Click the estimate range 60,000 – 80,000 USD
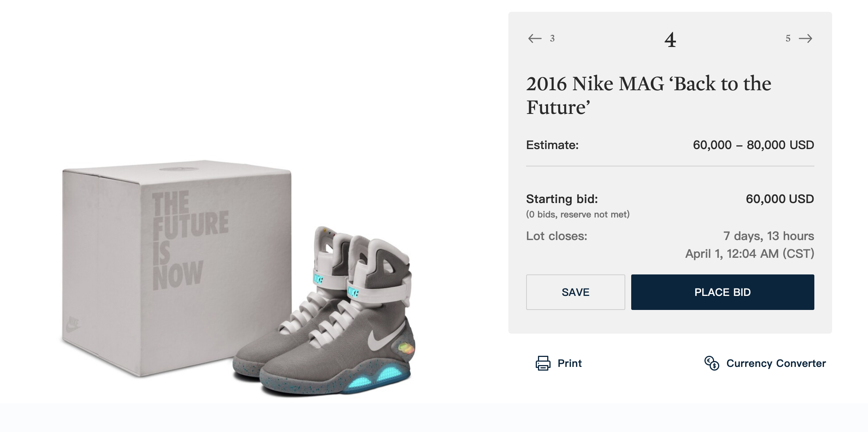 tap(753, 145)
